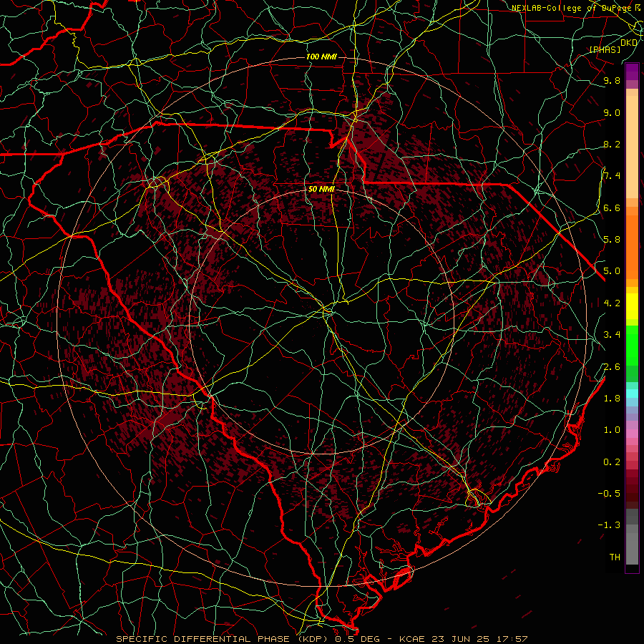Click the 0.2 value on the color scale
644x644 pixels.
coord(612,462)
